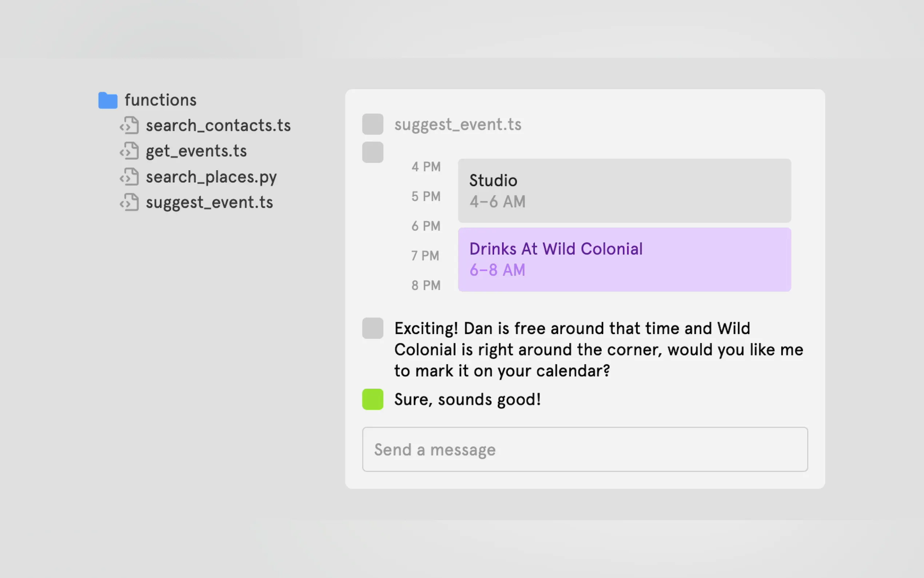Image resolution: width=924 pixels, height=578 pixels.
Task: Click the code file icon beside get_events.ts
Action: (x=130, y=151)
